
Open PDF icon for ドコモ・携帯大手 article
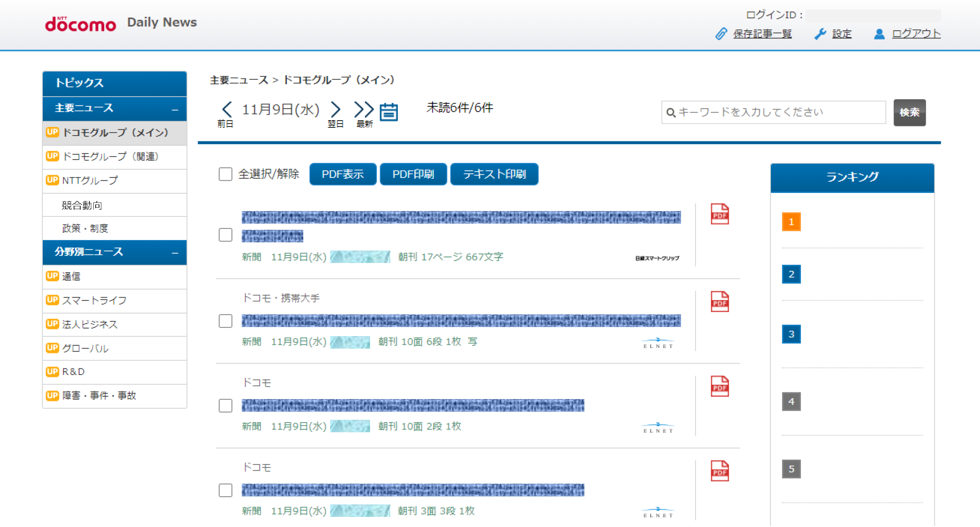(x=719, y=301)
